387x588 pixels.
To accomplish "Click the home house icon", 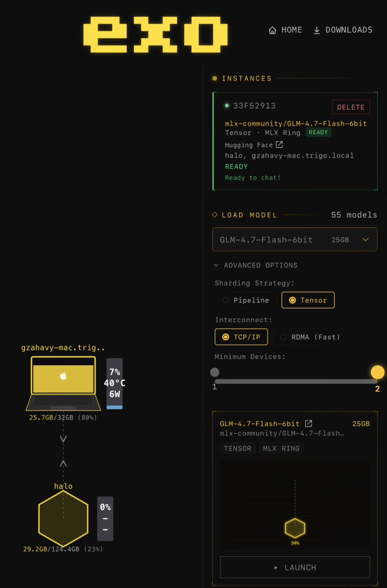I will pos(272,30).
